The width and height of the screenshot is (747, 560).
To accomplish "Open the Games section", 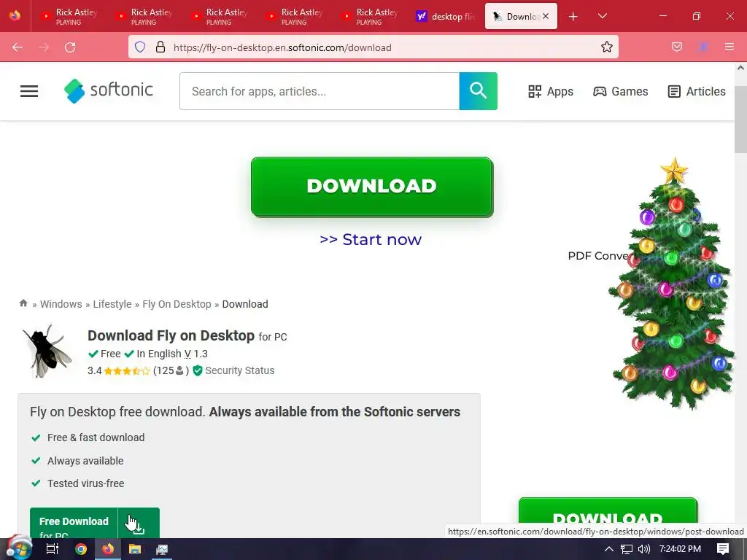I will pyautogui.click(x=620, y=91).
